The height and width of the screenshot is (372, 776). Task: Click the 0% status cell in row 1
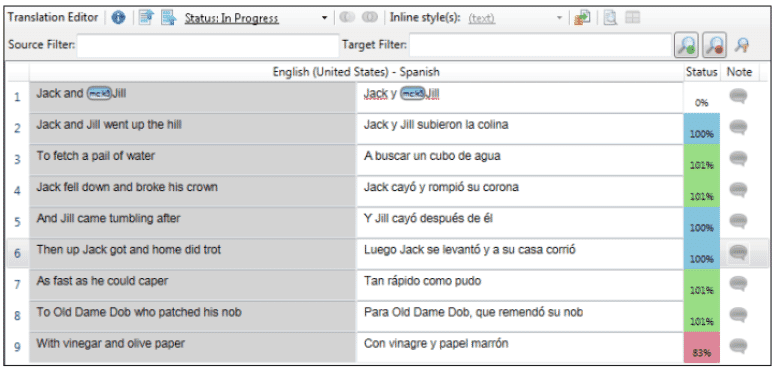coord(702,97)
